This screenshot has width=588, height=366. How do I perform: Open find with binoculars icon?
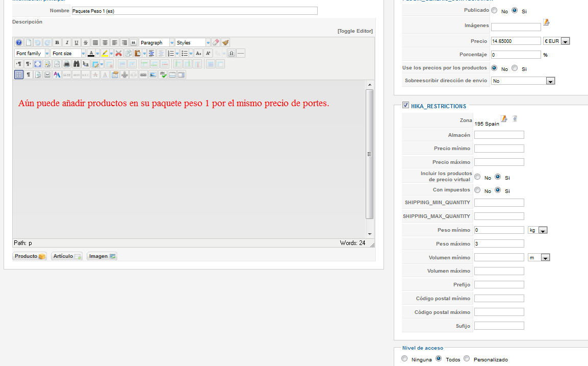76,64
